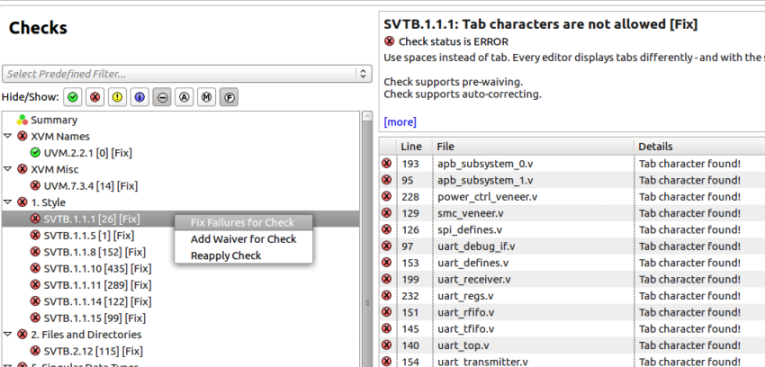
Task: Sort results by the Details column header
Action: pos(700,146)
